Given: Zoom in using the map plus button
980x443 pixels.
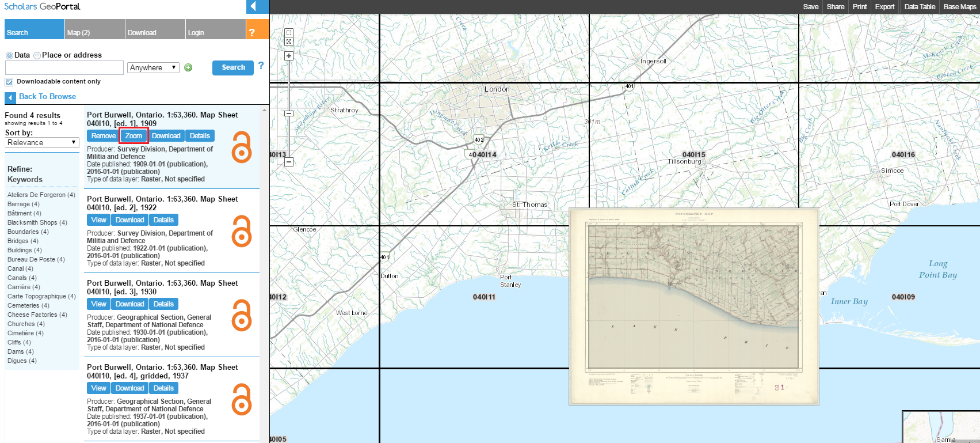Looking at the screenshot, I should click(x=289, y=56).
